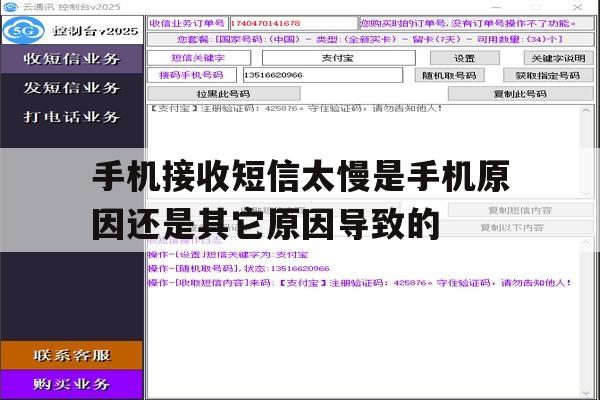Focus the phone number field 13516620966
The width and height of the screenshot is (600, 400).
click(323, 75)
